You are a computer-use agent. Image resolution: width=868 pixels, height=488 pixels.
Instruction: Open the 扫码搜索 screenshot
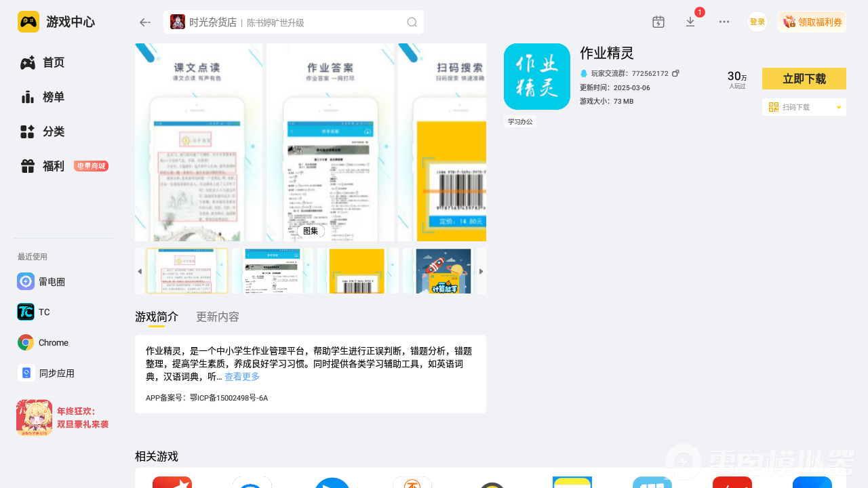point(442,142)
